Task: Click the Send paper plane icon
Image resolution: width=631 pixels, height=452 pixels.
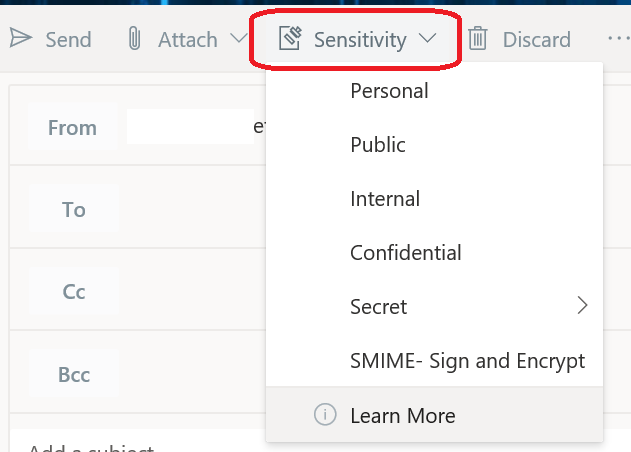Action: pos(20,39)
